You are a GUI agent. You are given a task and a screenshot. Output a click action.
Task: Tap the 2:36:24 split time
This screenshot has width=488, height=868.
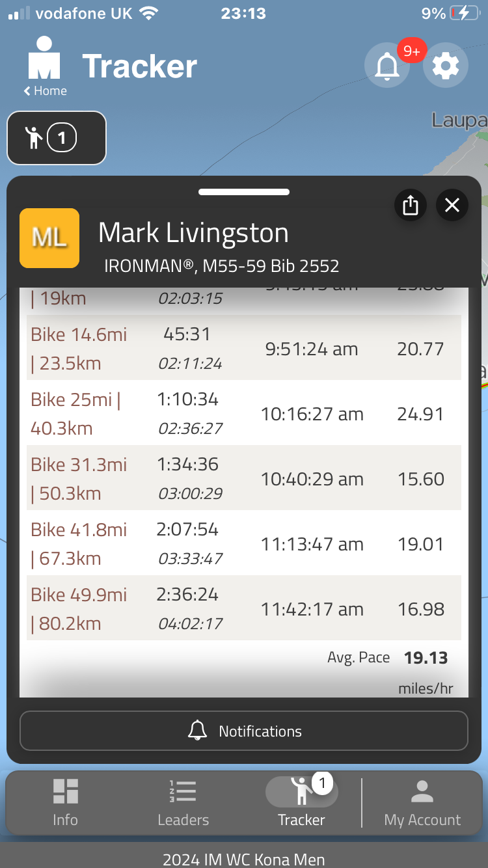click(187, 595)
